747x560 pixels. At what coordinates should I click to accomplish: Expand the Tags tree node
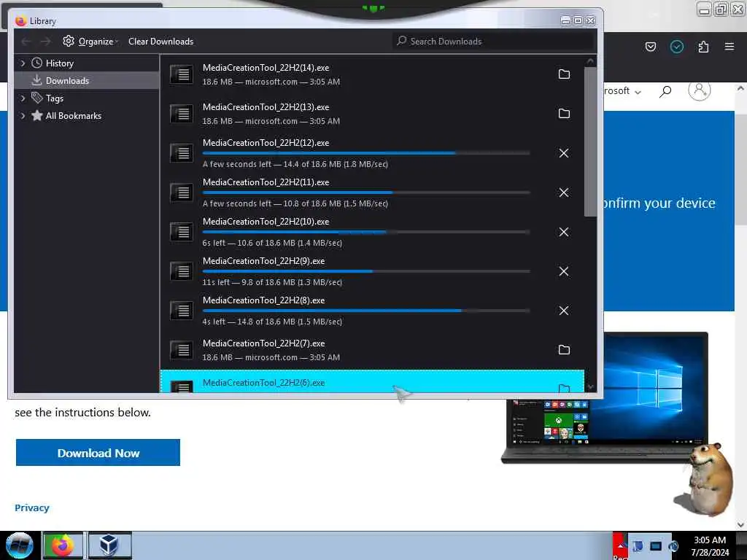(23, 98)
